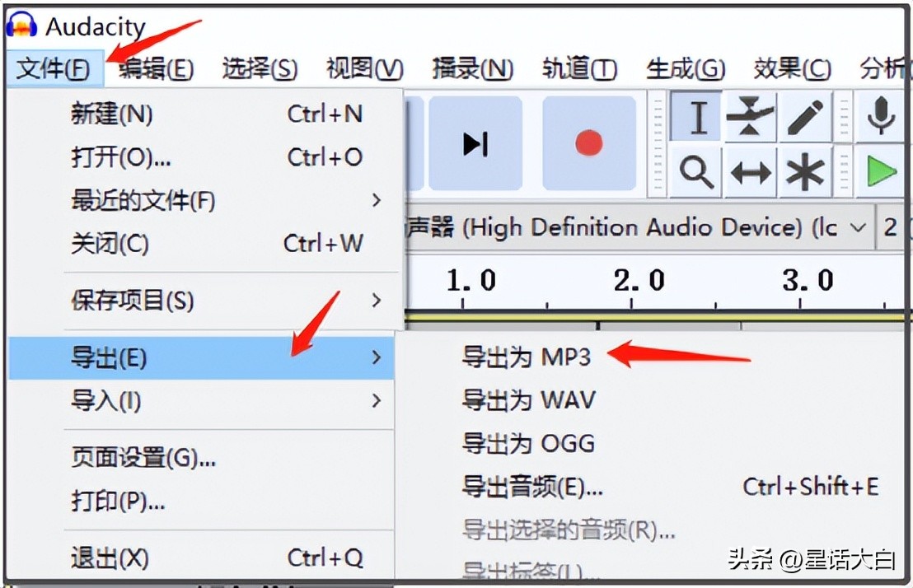Select the Time Shift tool (double arrow)
Screen dimensions: 913x588
[x=751, y=171]
